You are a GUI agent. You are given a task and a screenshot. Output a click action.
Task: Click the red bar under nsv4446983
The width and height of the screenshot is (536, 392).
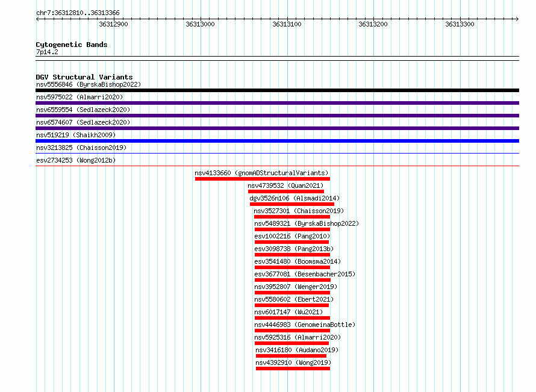click(x=292, y=331)
